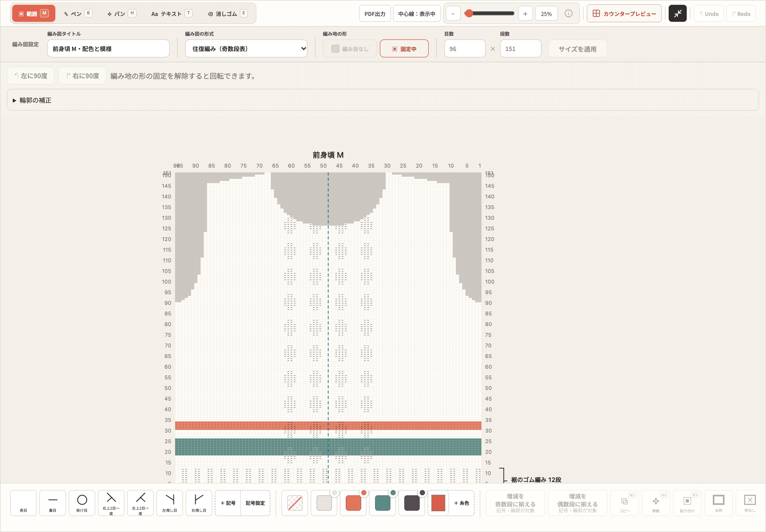Open カウンタープレビュー counter preview
Image resolution: width=766 pixels, height=532 pixels.
pyautogui.click(x=624, y=14)
